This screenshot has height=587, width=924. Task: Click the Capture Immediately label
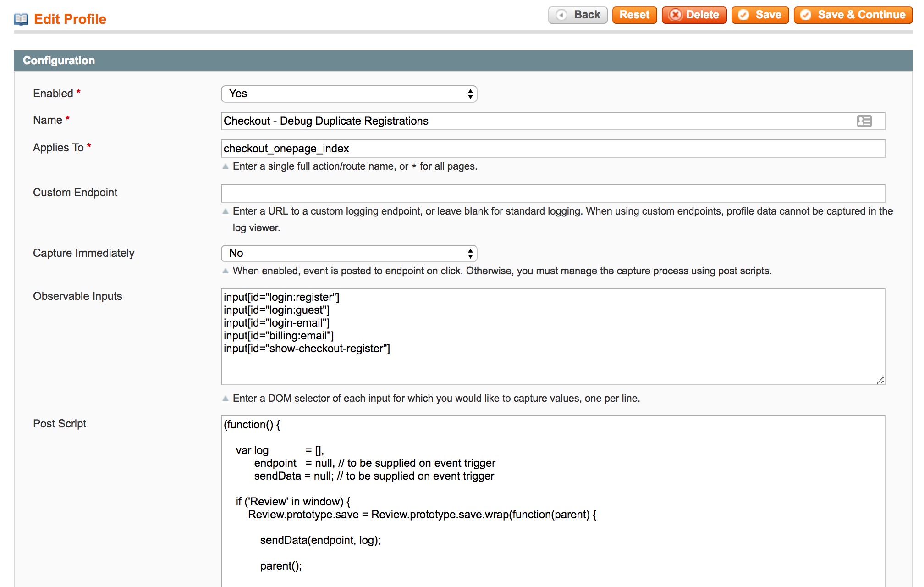[84, 253]
